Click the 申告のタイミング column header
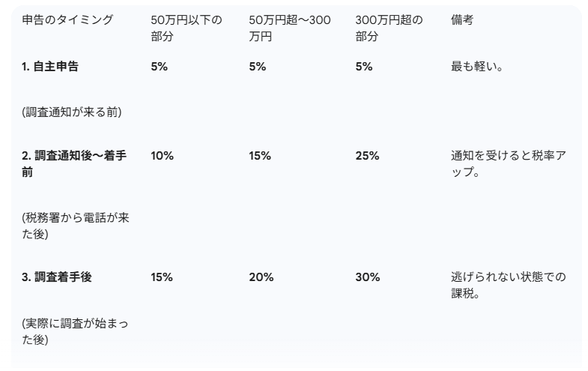 [67, 20]
